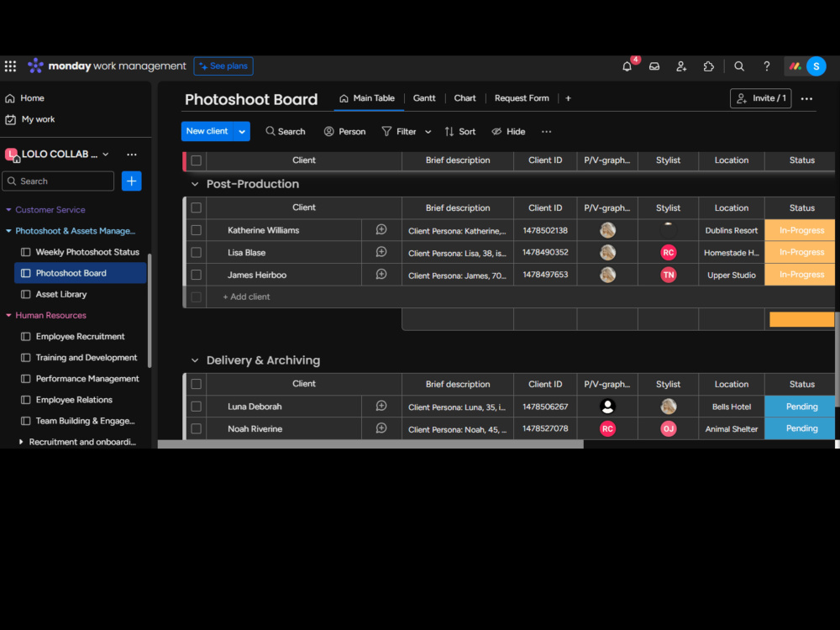Click the New client button
This screenshot has width=840, height=630.
(207, 131)
